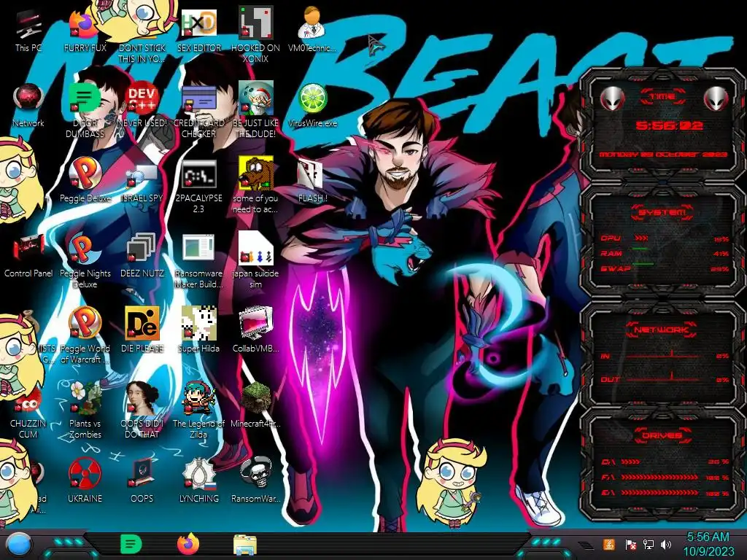747x560 pixels.
Task: Open the FLASH ! desktop icon
Action: (312, 181)
